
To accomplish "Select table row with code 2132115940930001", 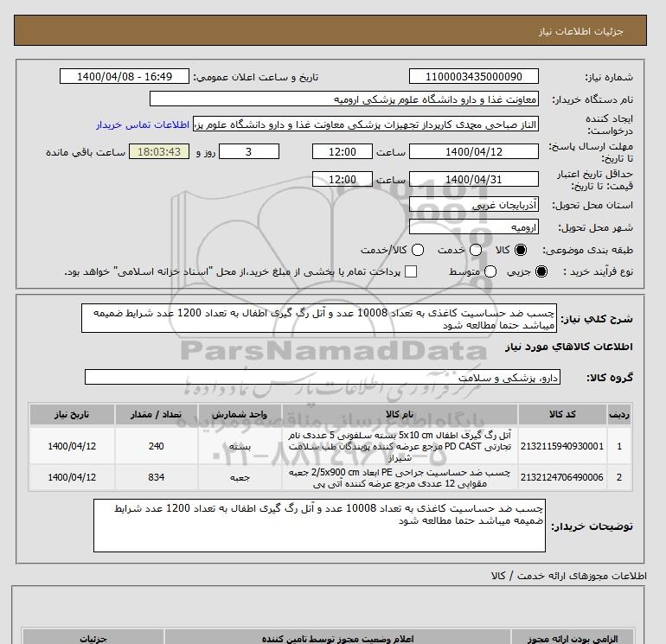I will click(330, 446).
